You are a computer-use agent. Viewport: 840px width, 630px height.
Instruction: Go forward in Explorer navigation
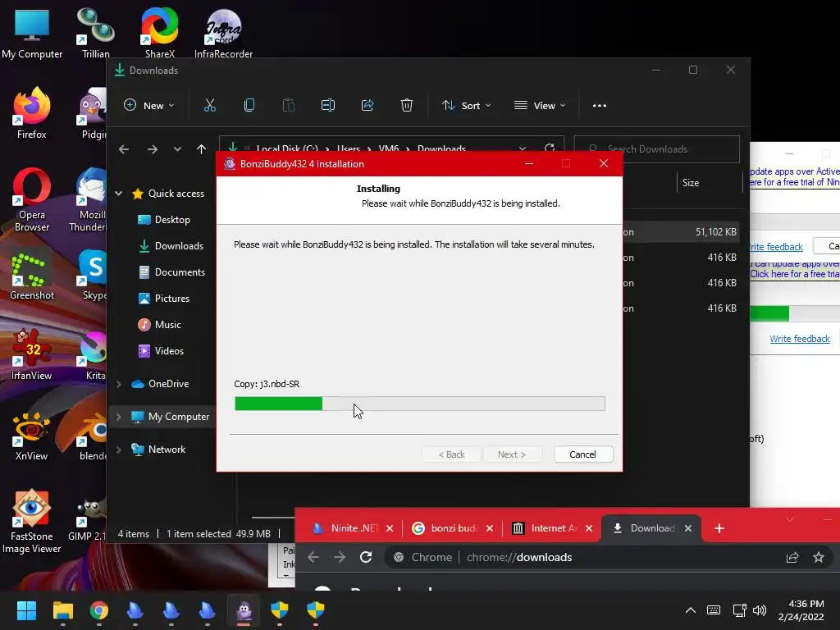[x=153, y=149]
